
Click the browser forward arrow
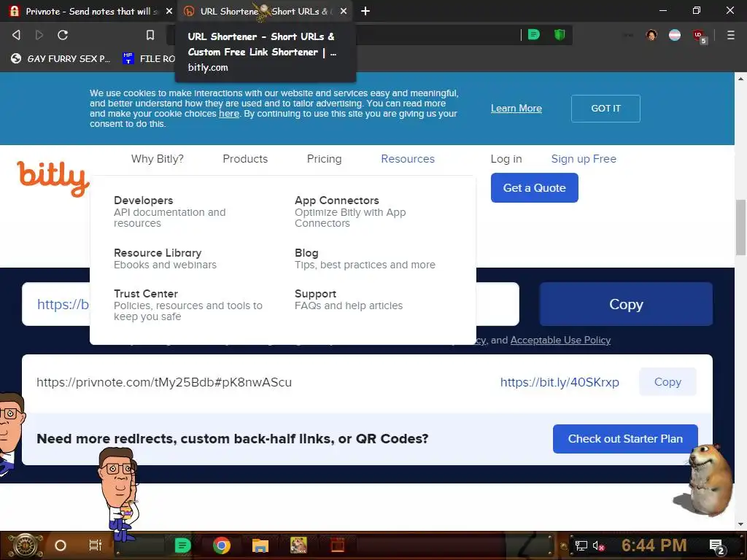click(39, 35)
